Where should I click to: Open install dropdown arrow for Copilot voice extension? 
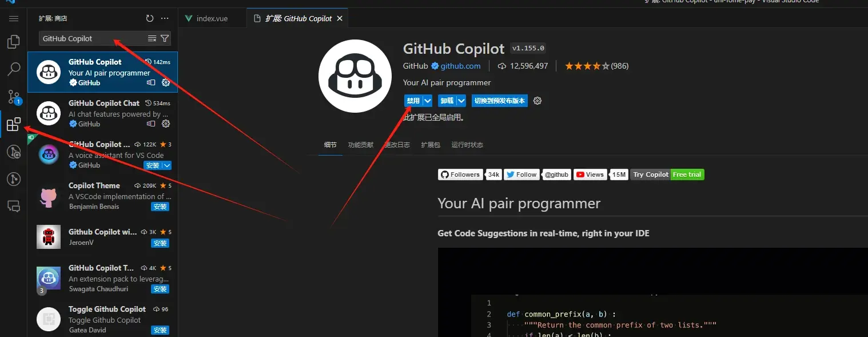(x=167, y=165)
